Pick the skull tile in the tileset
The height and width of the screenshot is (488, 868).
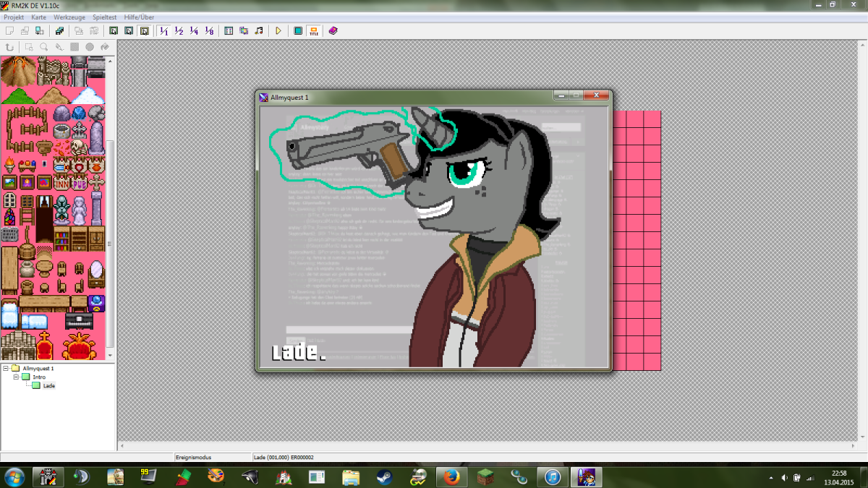[x=80, y=147]
